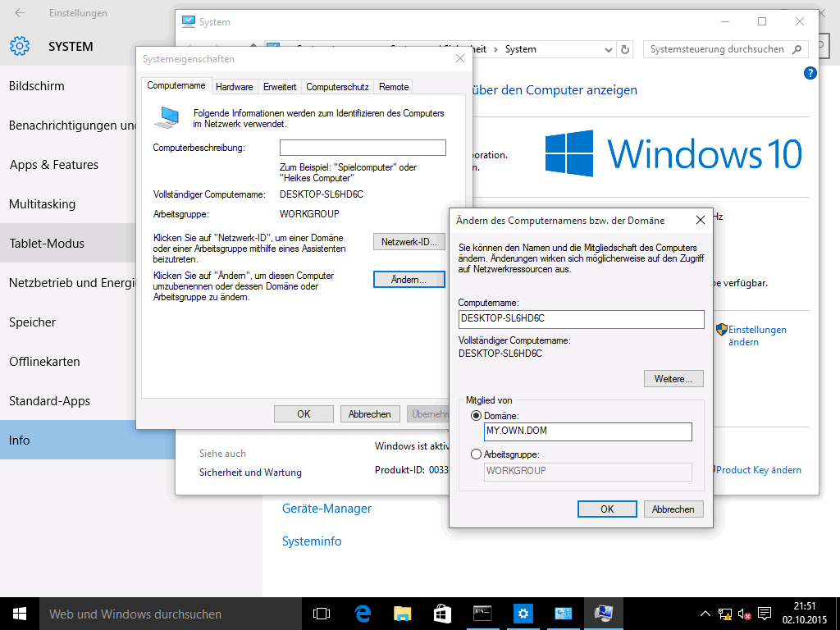This screenshot has width=840, height=630.
Task: Select the Domäne radio button
Action: [x=476, y=416]
